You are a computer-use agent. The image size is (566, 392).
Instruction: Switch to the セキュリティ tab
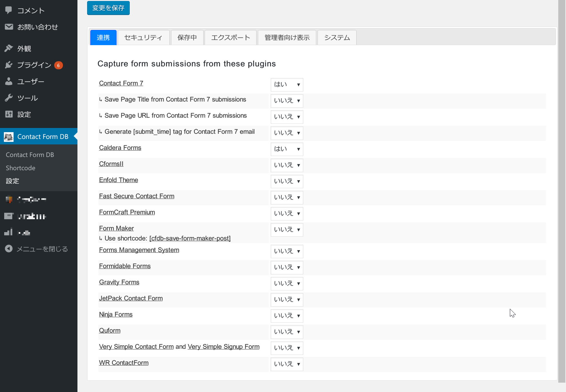click(144, 37)
